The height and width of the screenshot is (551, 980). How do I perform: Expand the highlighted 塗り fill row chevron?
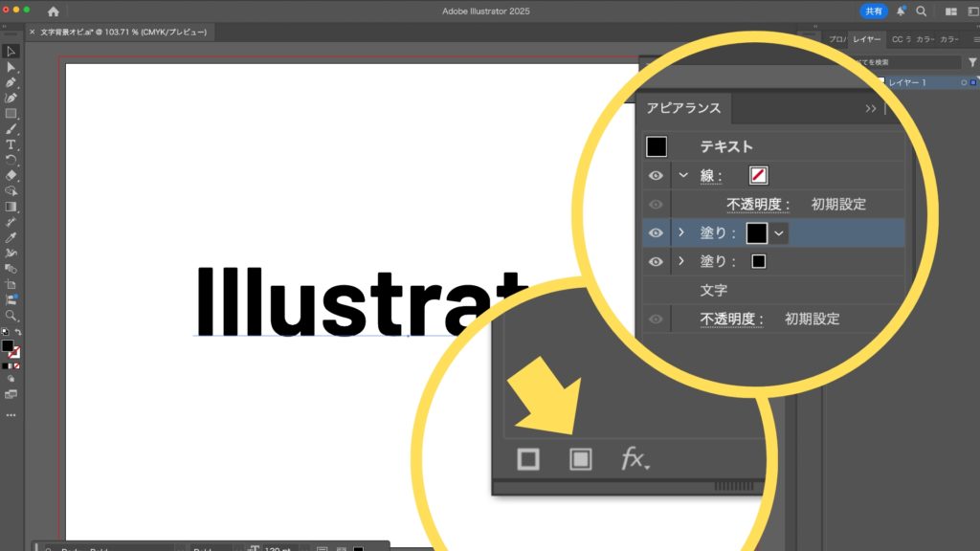point(681,232)
